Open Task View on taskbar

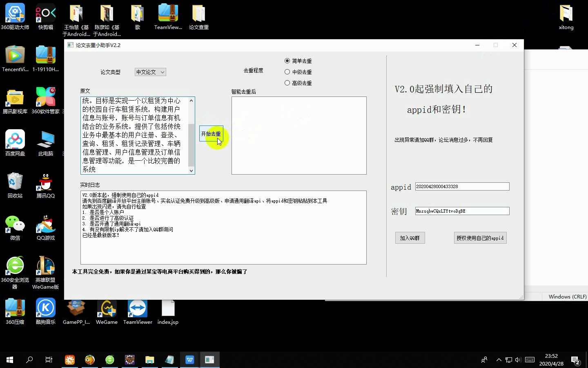pyautogui.click(x=49, y=360)
